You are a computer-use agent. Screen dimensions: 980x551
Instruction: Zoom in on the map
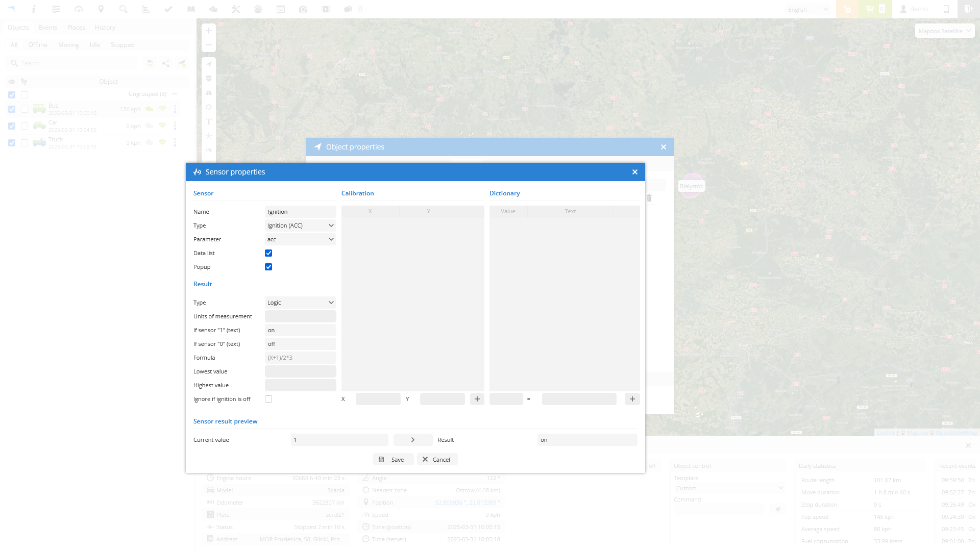(208, 31)
